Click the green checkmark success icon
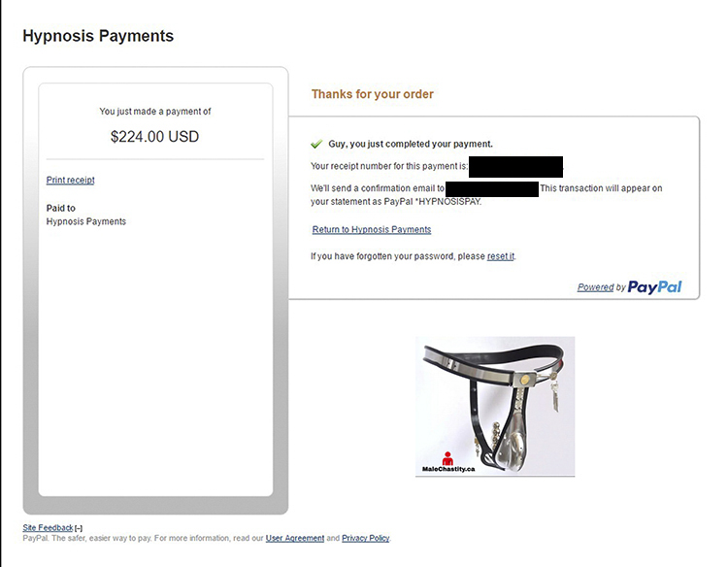The width and height of the screenshot is (728, 567). 316,144
